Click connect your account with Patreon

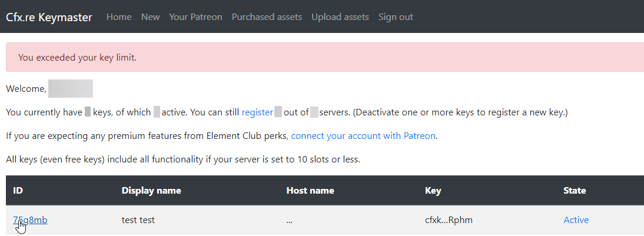pos(363,136)
